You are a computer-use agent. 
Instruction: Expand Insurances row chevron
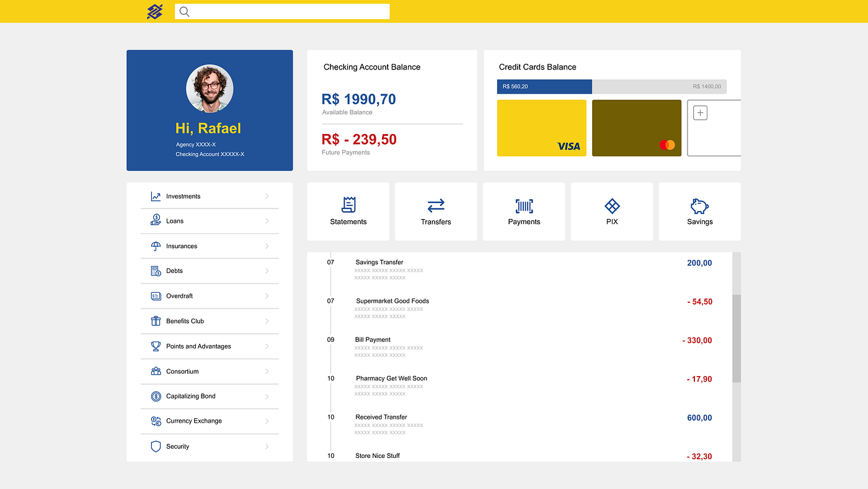coord(267,246)
